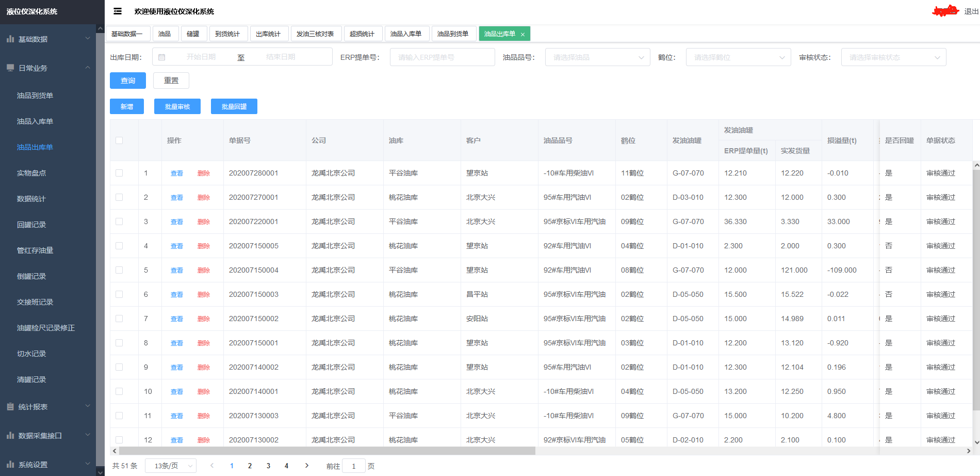This screenshot has height=476, width=980.
Task: Click the 开始日期 date input
Action: [x=201, y=57]
